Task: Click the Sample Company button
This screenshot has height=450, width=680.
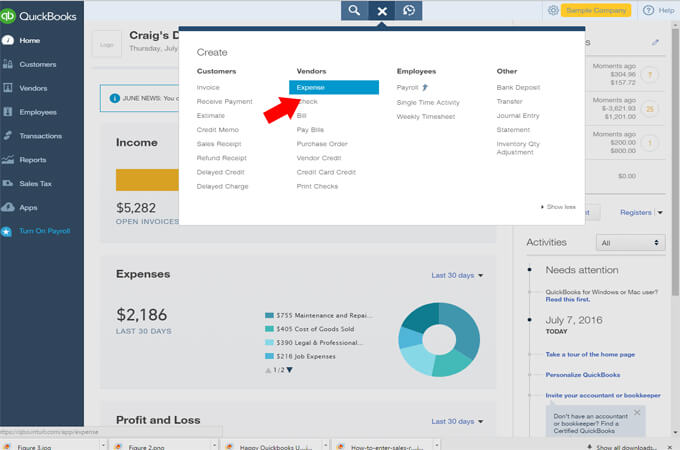Action: [596, 10]
